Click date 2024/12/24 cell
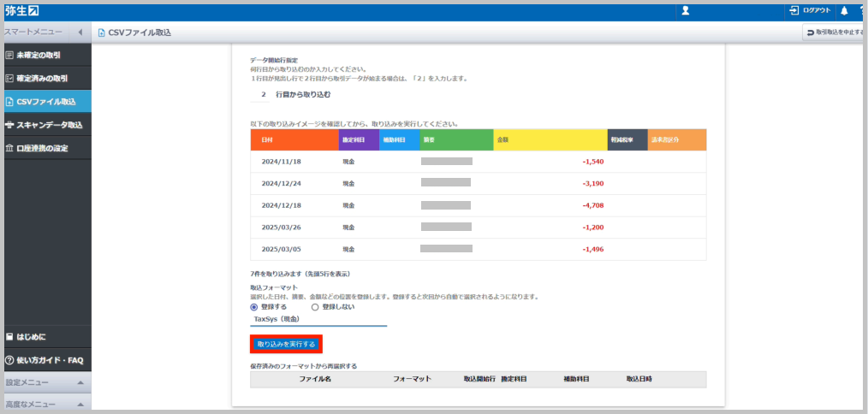The image size is (868, 414). tap(282, 183)
